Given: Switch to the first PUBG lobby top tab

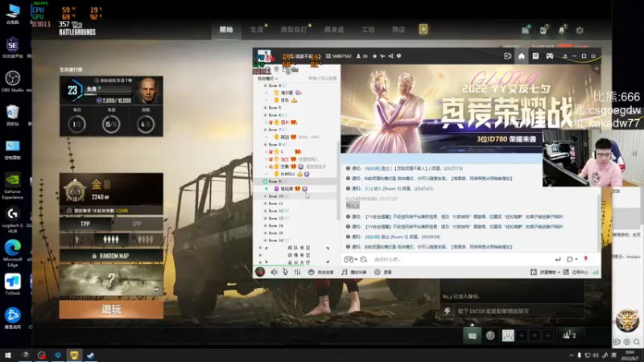Looking at the screenshot, I should click(x=226, y=30).
